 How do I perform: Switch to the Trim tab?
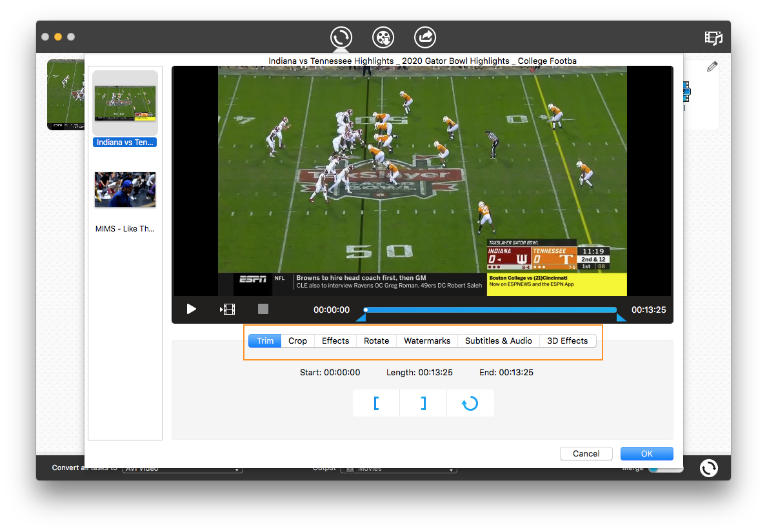[x=265, y=341]
